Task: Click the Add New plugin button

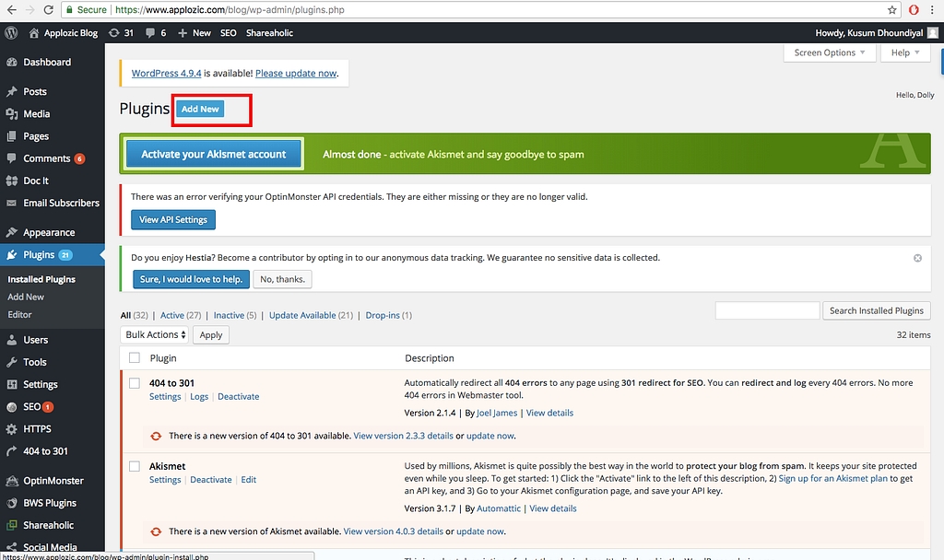Action: pos(200,109)
